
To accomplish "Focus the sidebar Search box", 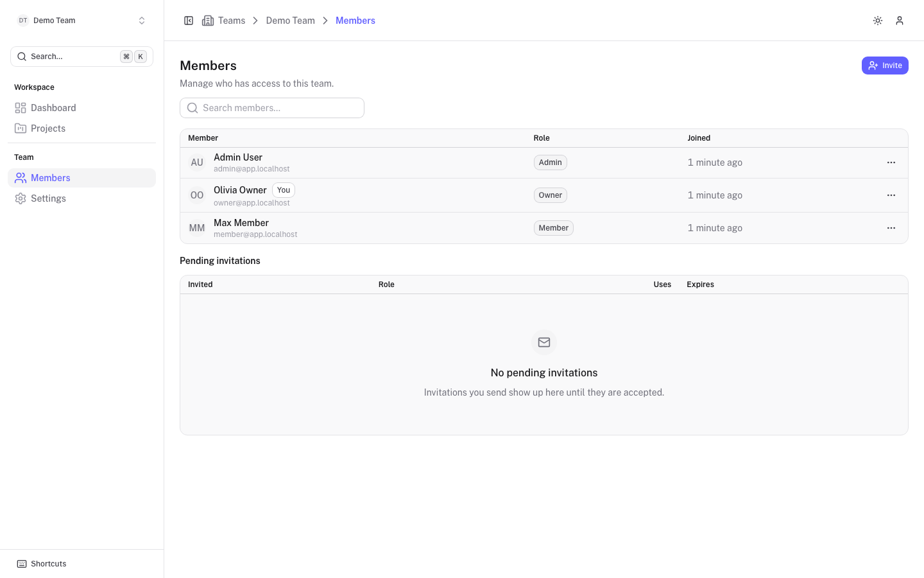I will pyautogui.click(x=81, y=57).
